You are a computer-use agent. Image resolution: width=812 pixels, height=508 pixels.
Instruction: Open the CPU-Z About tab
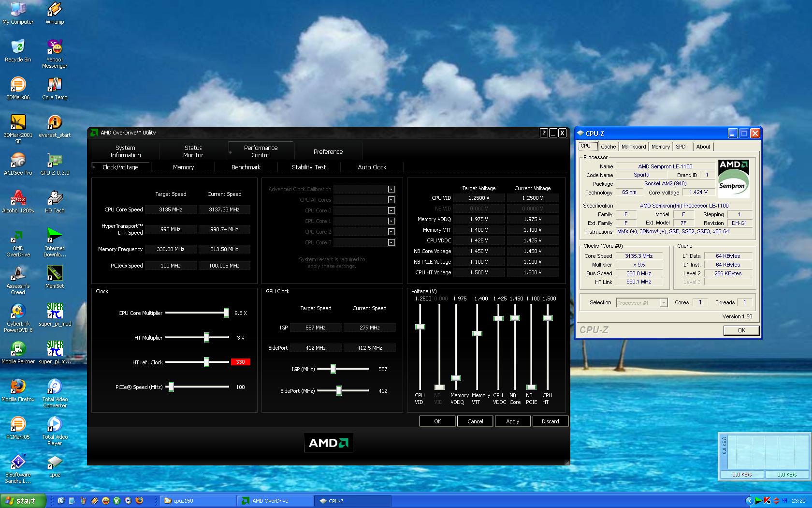coord(703,147)
